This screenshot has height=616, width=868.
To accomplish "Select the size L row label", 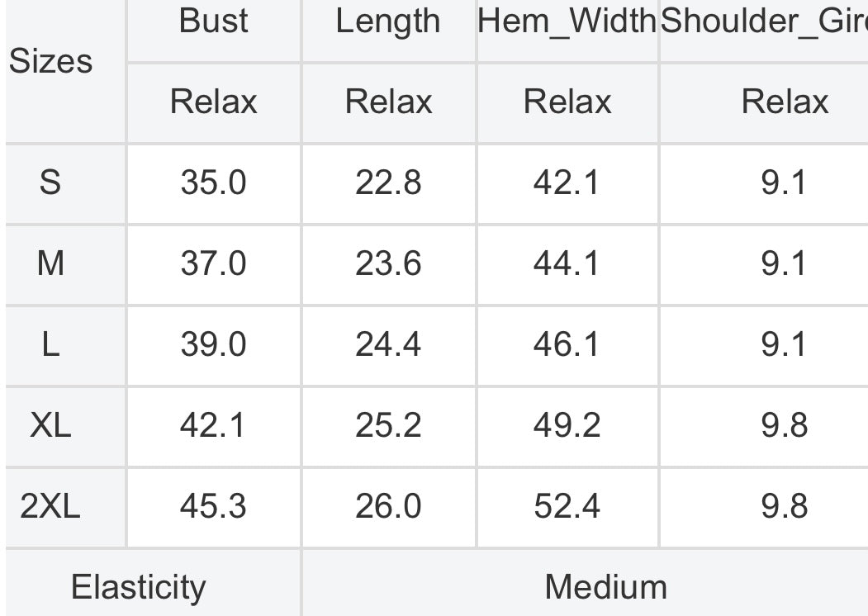I will (50, 344).
